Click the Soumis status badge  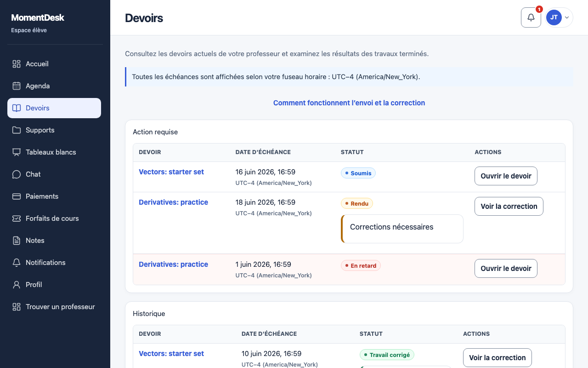click(358, 173)
